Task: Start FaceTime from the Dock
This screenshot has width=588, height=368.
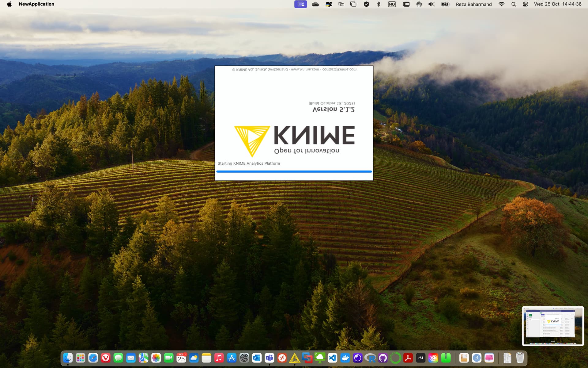Action: 168,358
